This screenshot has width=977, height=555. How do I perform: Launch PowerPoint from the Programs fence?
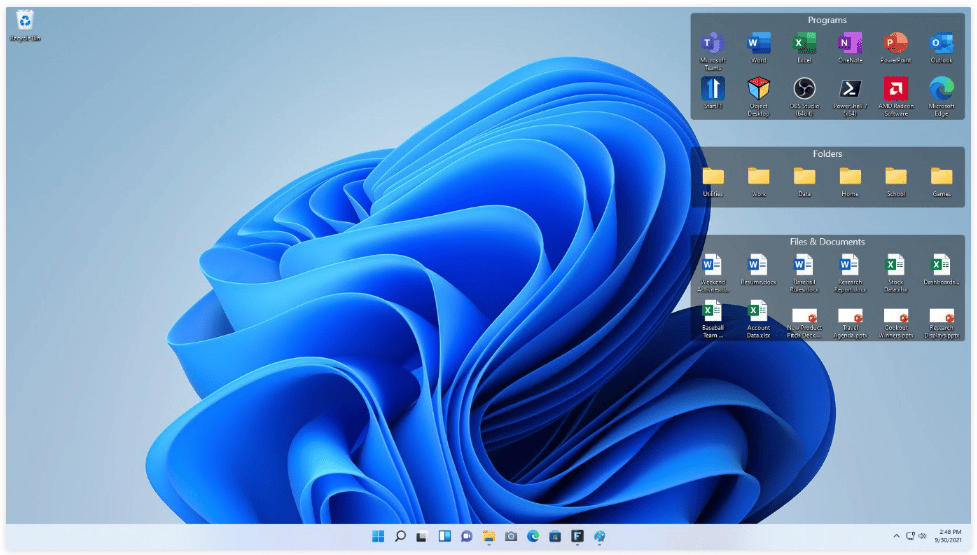895,47
